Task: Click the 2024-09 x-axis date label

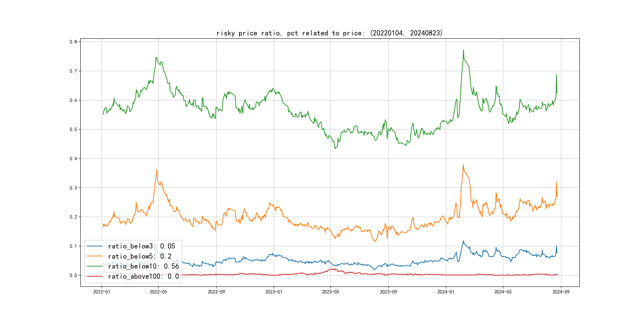Action: (x=561, y=292)
